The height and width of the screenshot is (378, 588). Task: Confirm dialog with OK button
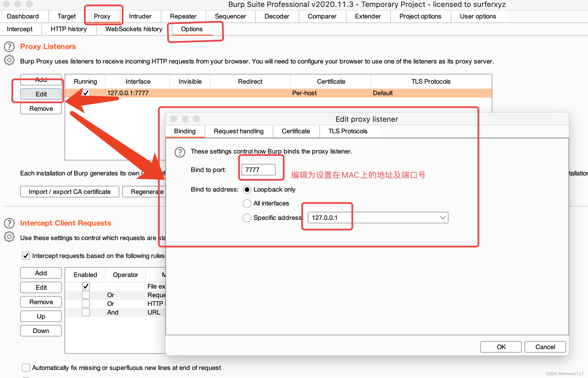[501, 347]
